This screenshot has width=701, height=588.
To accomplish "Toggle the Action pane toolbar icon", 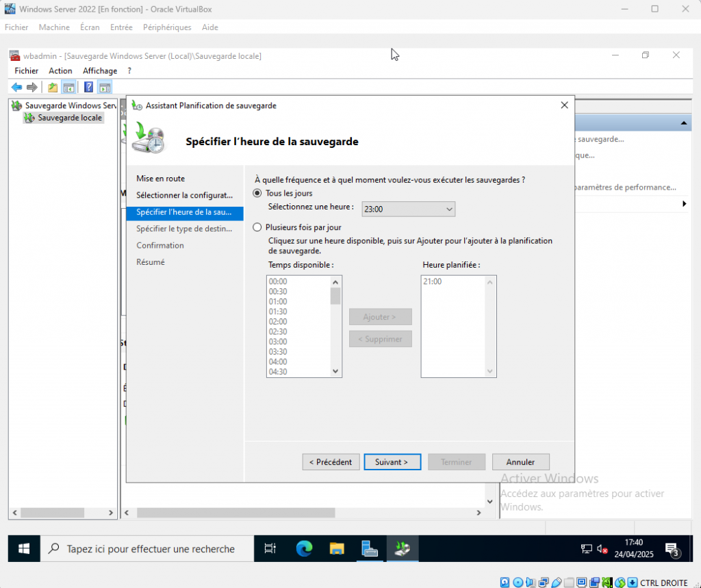I will tap(104, 87).
